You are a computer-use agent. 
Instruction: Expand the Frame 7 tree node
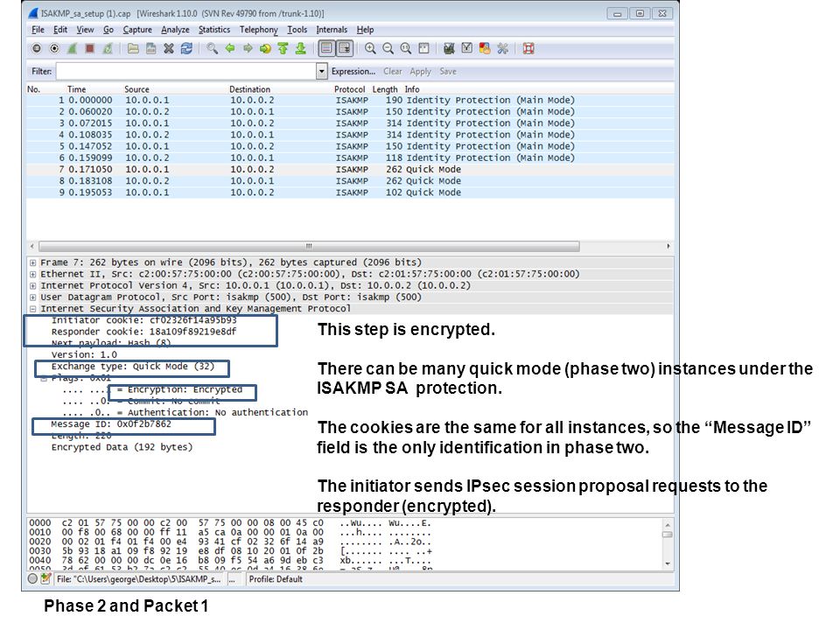coord(32,262)
